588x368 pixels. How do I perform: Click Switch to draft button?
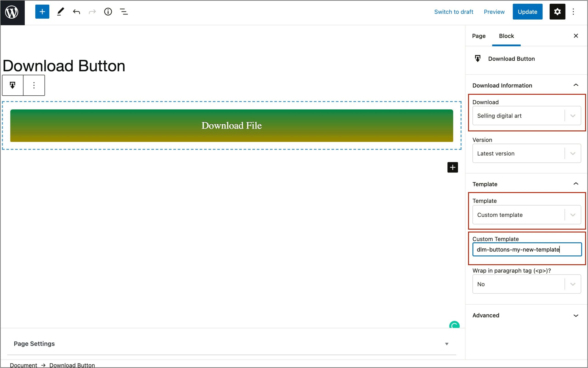[x=454, y=11]
